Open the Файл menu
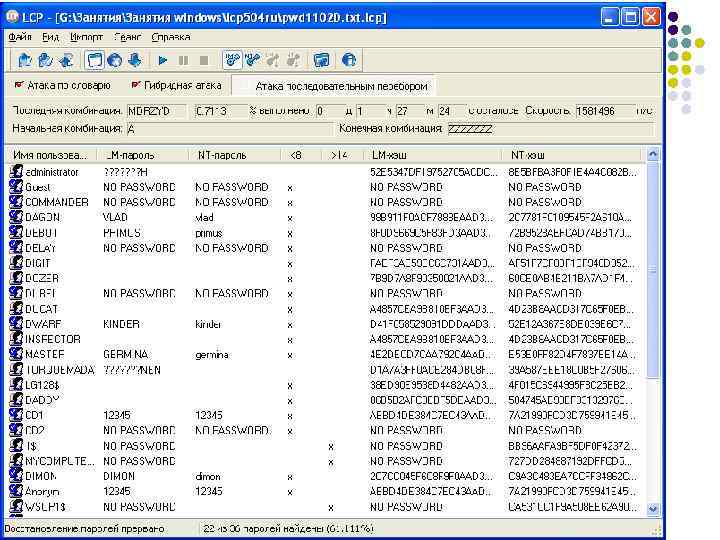This screenshot has height=540, width=720. point(20,37)
